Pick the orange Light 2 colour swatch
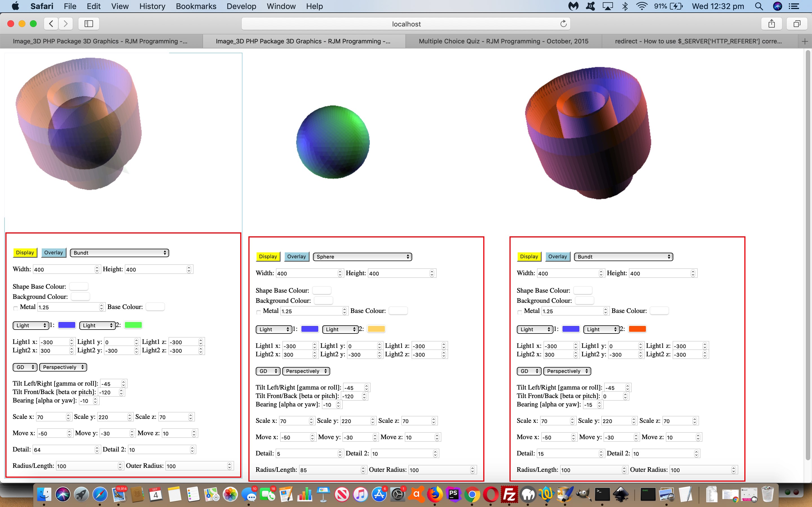The height and width of the screenshot is (507, 812). [x=637, y=329]
